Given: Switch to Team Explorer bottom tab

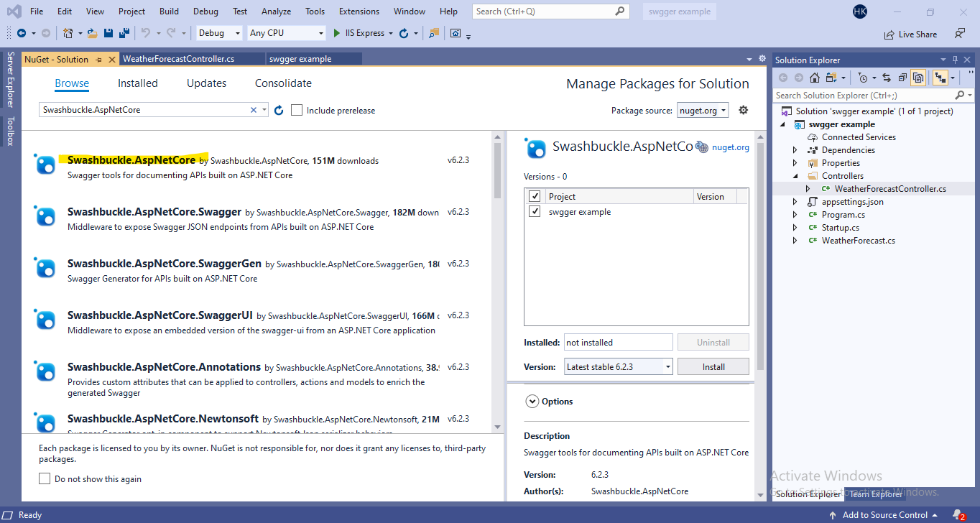Looking at the screenshot, I should pyautogui.click(x=876, y=494).
